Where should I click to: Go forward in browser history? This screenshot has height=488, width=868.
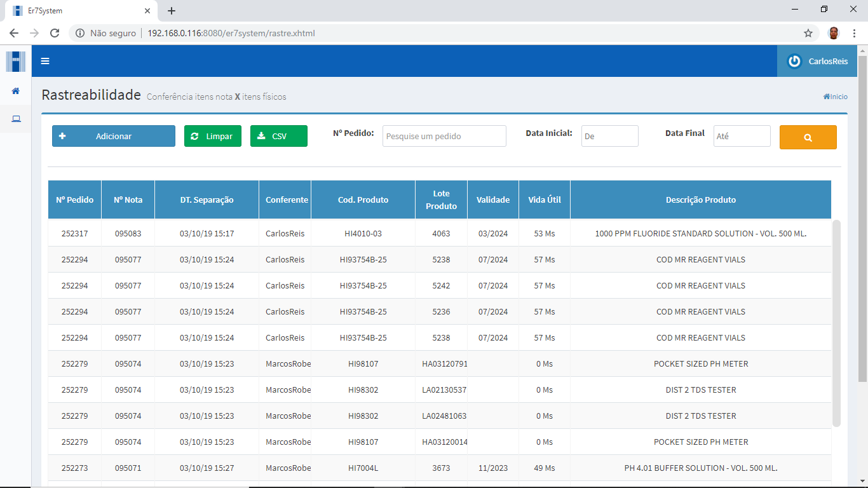34,33
